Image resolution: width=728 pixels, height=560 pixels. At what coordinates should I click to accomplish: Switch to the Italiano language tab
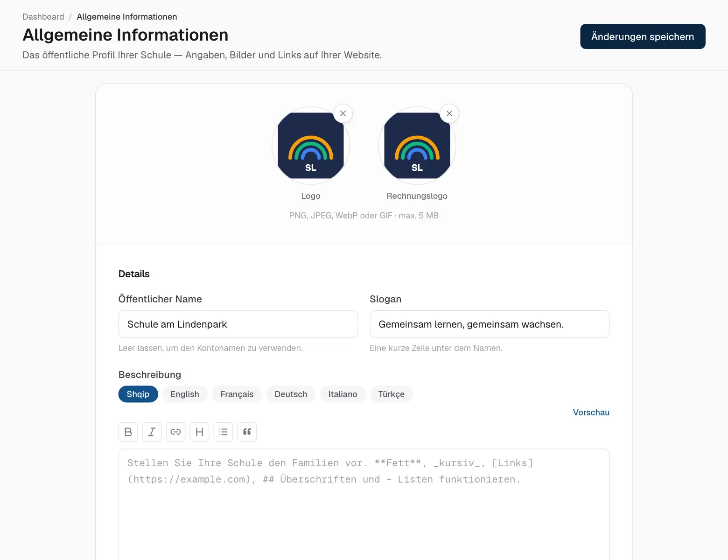click(x=343, y=394)
